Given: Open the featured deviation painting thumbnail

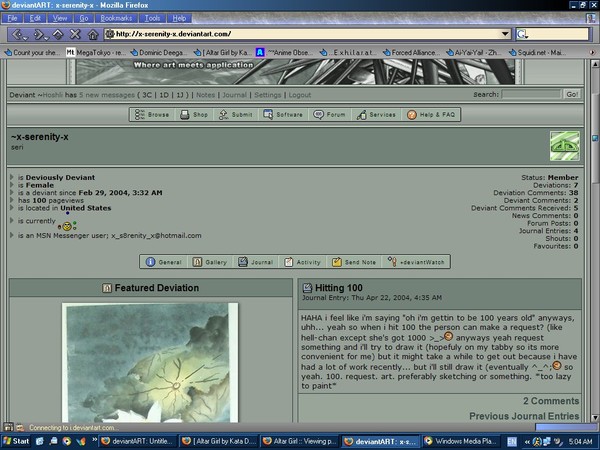Looking at the screenshot, I should click(150, 363).
